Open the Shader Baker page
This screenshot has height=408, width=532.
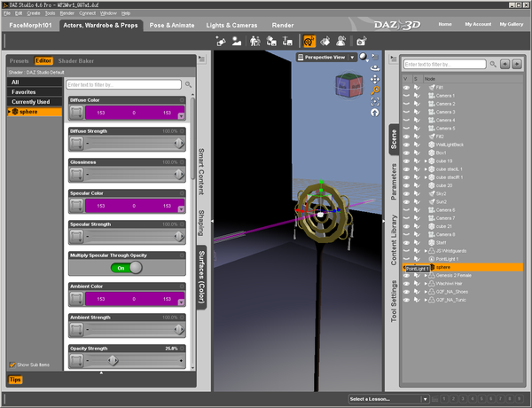coord(76,61)
